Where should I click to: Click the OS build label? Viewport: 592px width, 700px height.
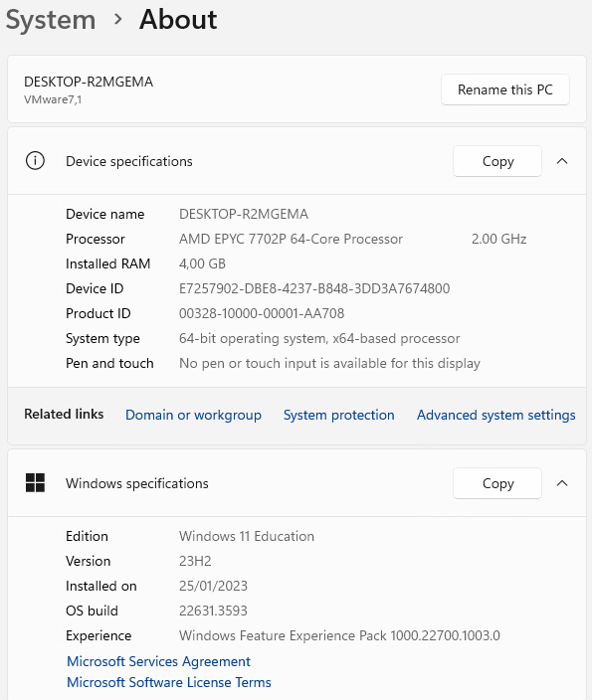point(92,611)
